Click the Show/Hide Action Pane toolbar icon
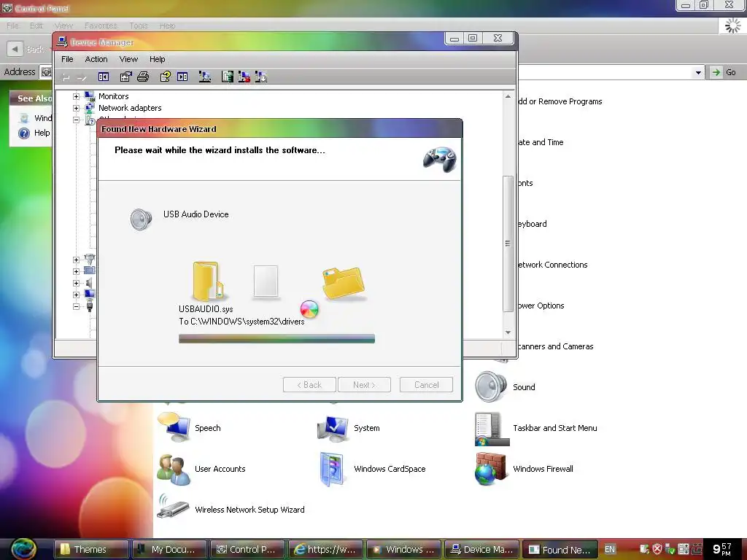 pyautogui.click(x=182, y=77)
